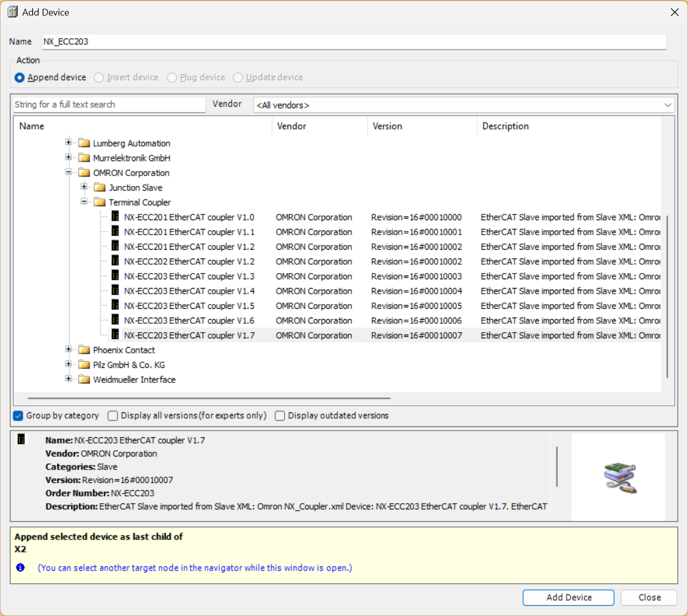Click the Pilz GmbH & Co. KG folder icon
This screenshot has height=616, width=688.
(x=84, y=365)
